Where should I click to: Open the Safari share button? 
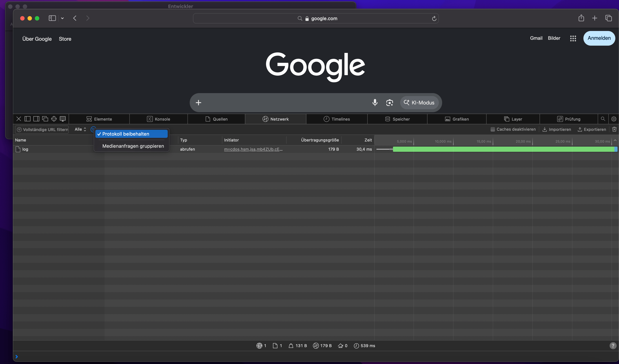(x=581, y=18)
